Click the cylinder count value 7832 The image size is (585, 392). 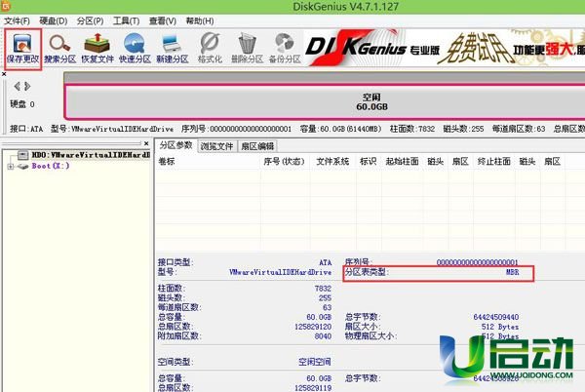[x=323, y=289]
